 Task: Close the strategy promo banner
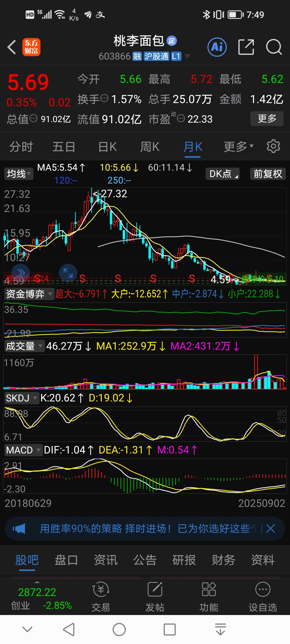pos(270,529)
